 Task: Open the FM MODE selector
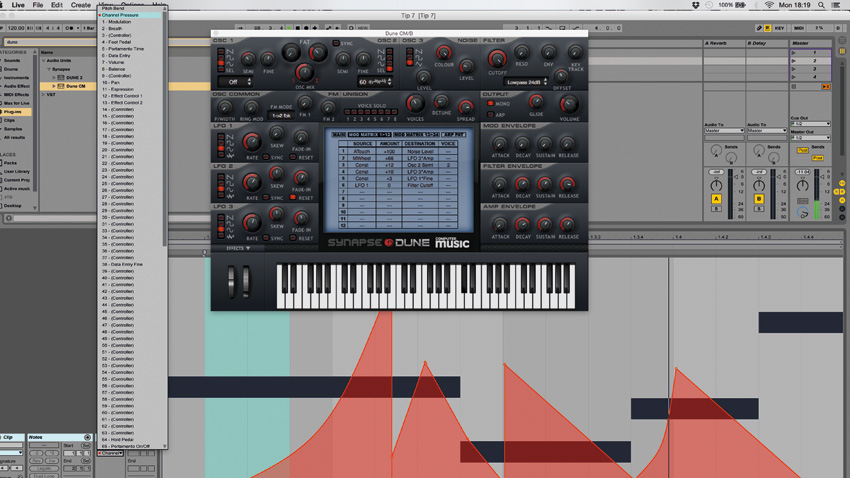(281, 115)
